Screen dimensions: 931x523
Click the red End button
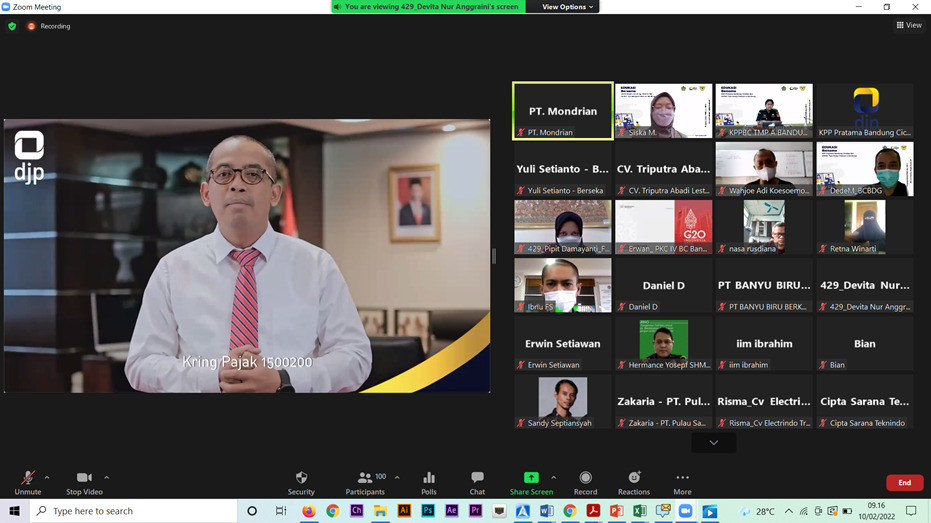coord(904,483)
